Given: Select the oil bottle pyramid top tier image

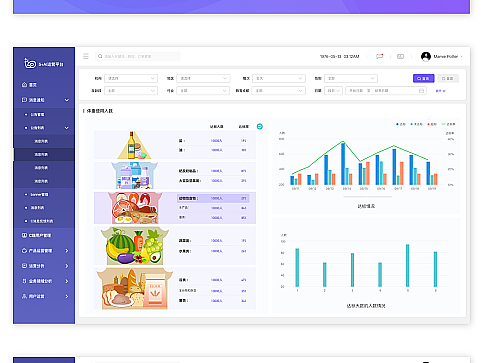Looking at the screenshot, I should [134, 145].
